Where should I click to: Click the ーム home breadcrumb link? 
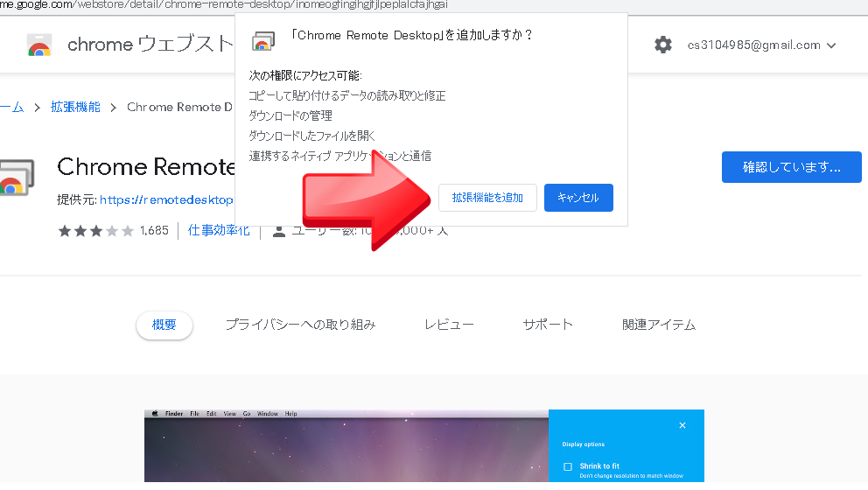[12, 107]
